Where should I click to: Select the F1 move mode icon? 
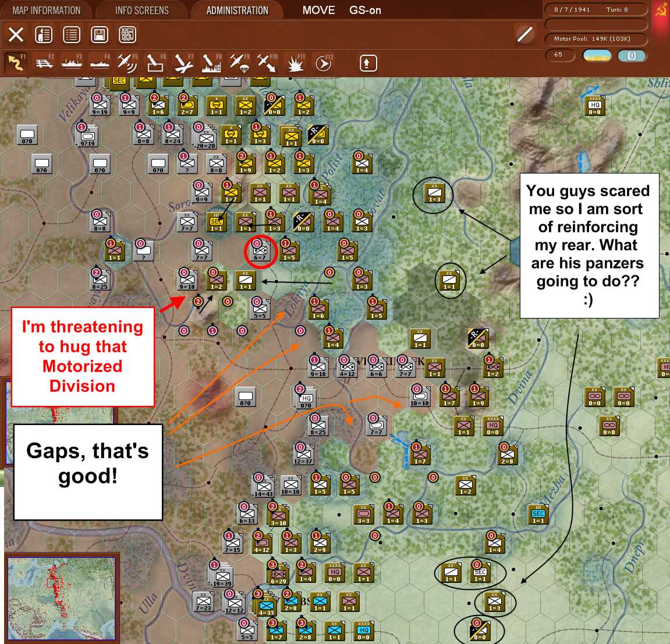click(16, 63)
